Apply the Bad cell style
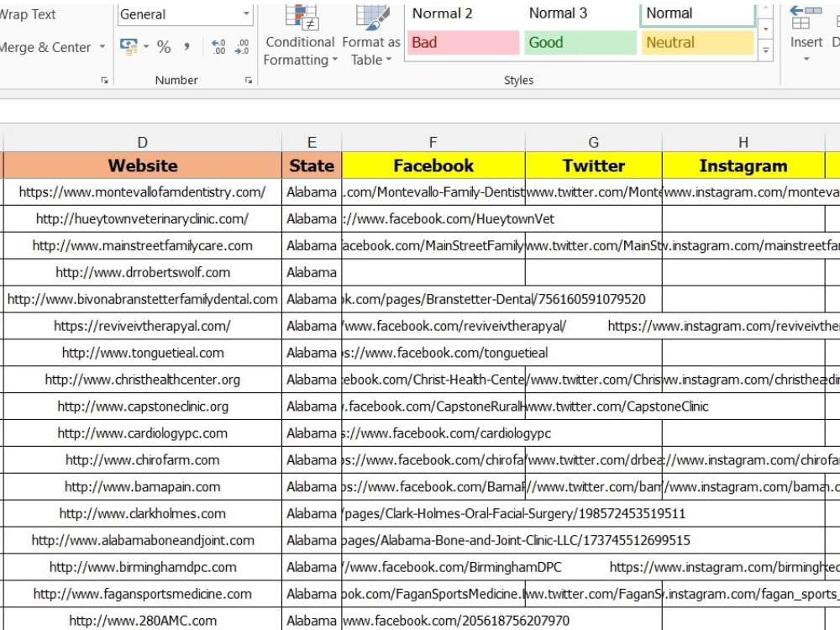 coord(463,42)
